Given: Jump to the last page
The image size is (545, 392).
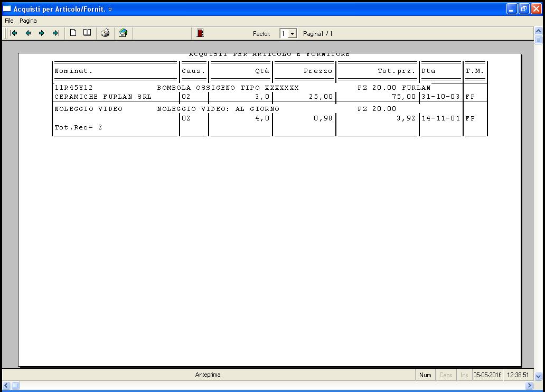Looking at the screenshot, I should click(x=55, y=33).
